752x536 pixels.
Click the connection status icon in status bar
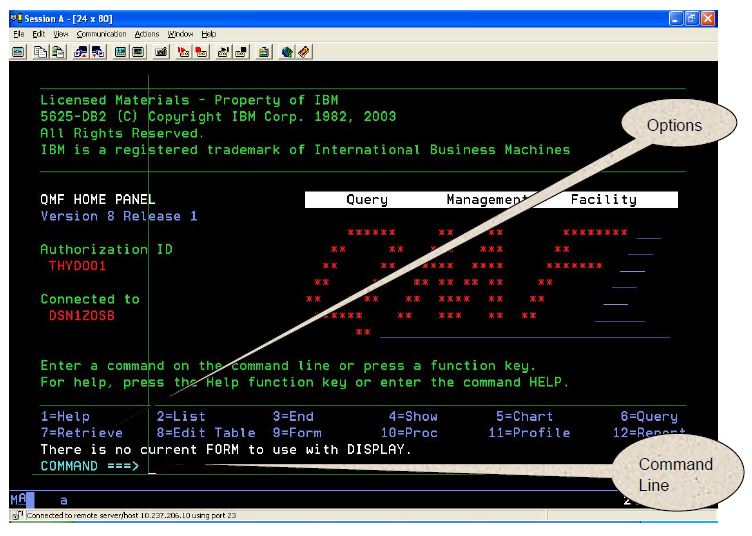(x=17, y=515)
